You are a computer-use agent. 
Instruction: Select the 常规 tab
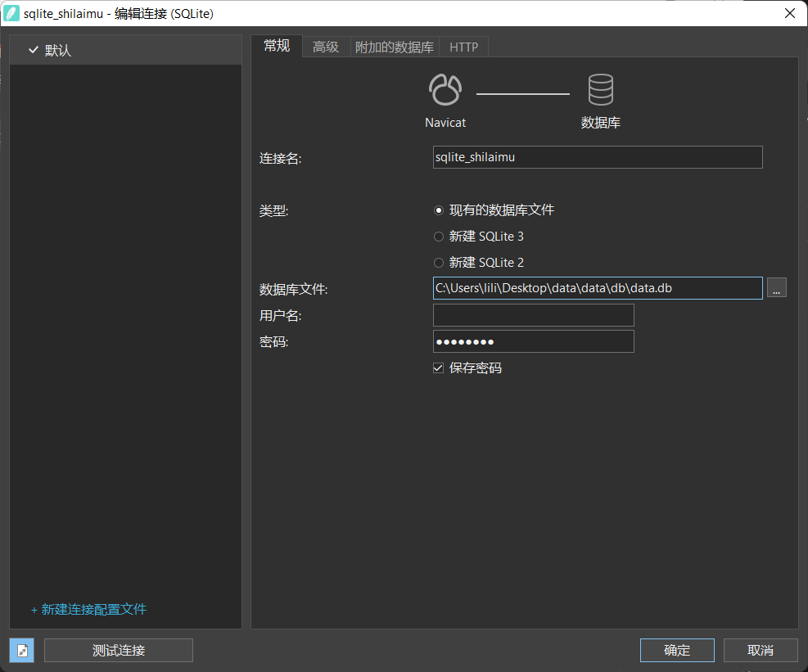click(277, 46)
